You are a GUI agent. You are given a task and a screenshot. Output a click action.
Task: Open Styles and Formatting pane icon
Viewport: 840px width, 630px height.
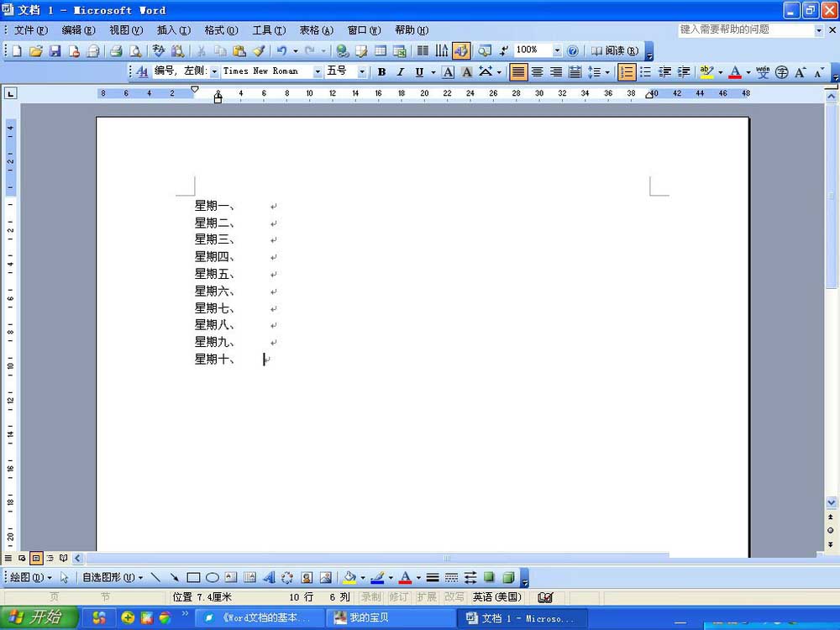(142, 71)
